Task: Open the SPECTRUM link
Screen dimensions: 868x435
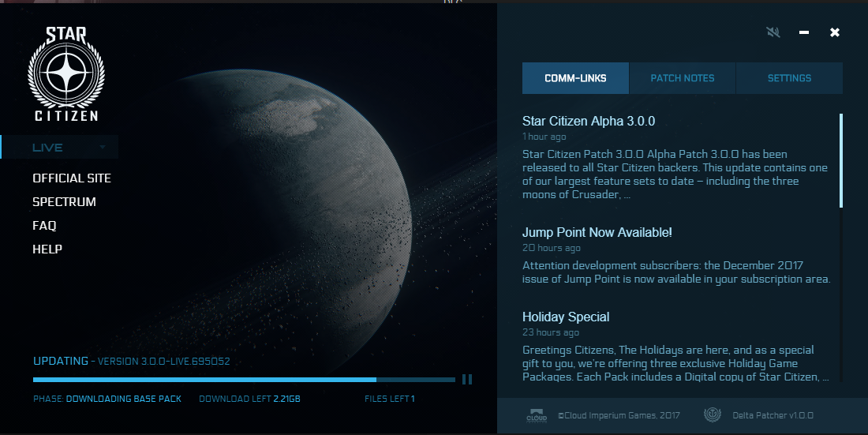Action: [64, 201]
